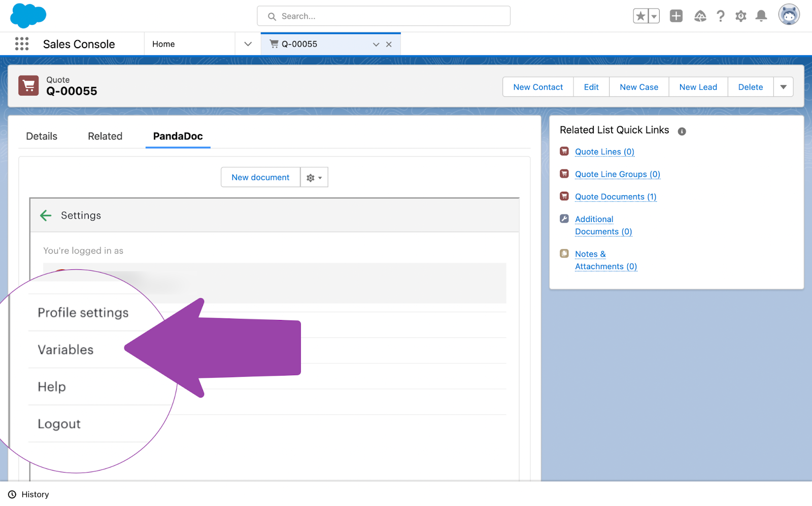Click the Notes & Attachments icon

tap(564, 254)
